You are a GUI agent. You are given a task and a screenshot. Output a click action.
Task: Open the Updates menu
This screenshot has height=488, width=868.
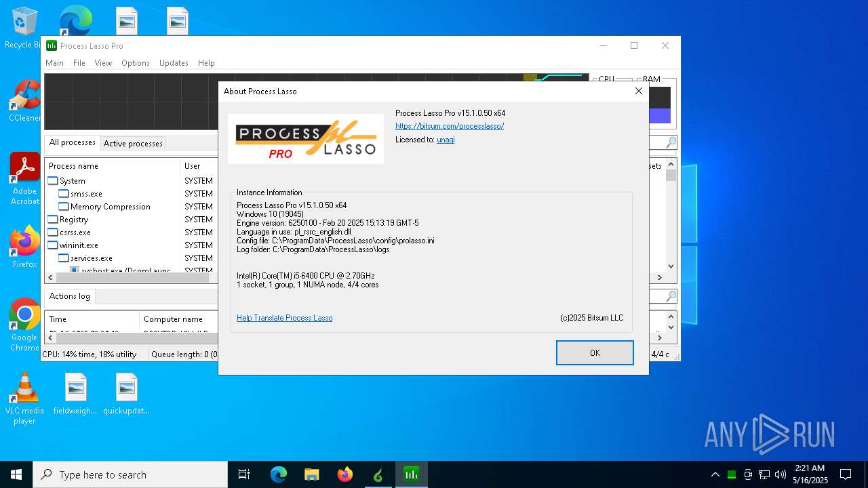[174, 63]
